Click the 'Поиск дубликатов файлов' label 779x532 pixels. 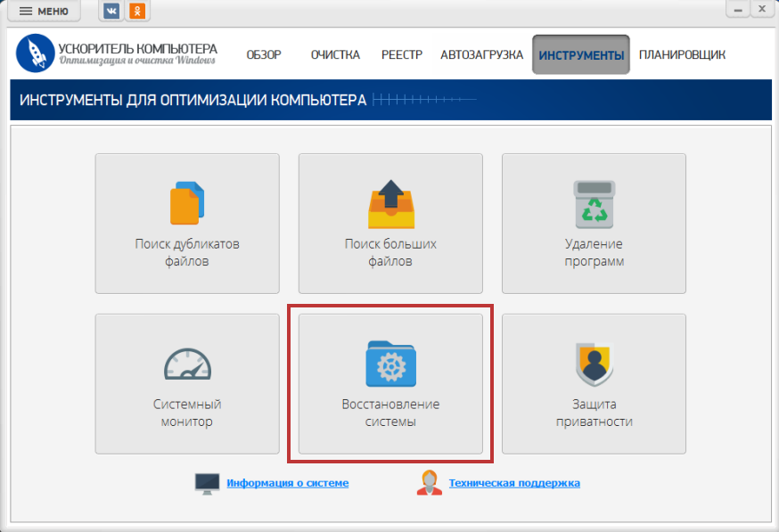[187, 252]
